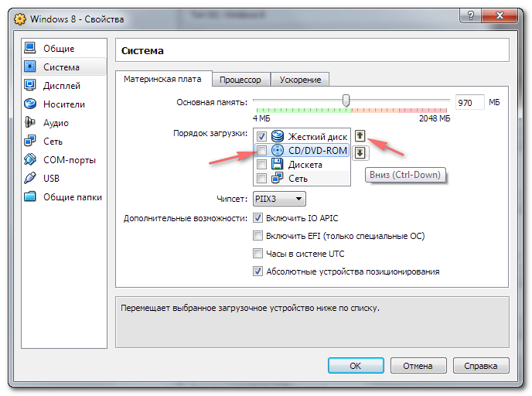Move boot device down with arrow button

pos(360,153)
